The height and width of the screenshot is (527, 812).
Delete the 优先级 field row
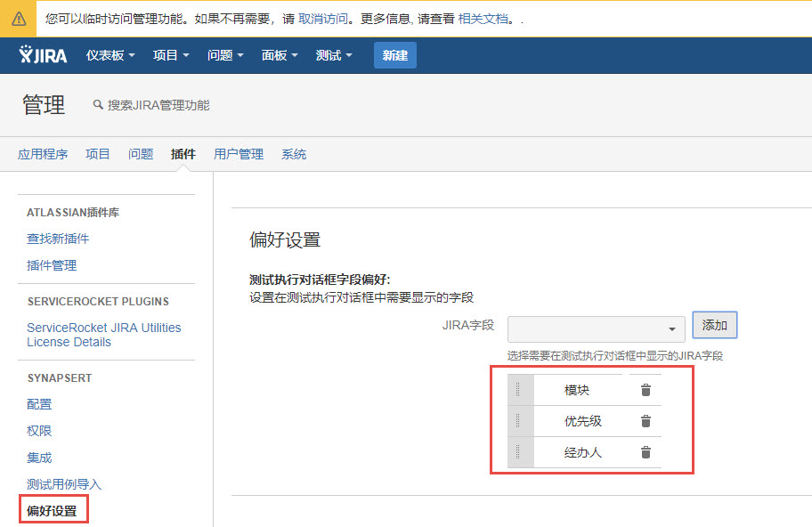tap(646, 421)
